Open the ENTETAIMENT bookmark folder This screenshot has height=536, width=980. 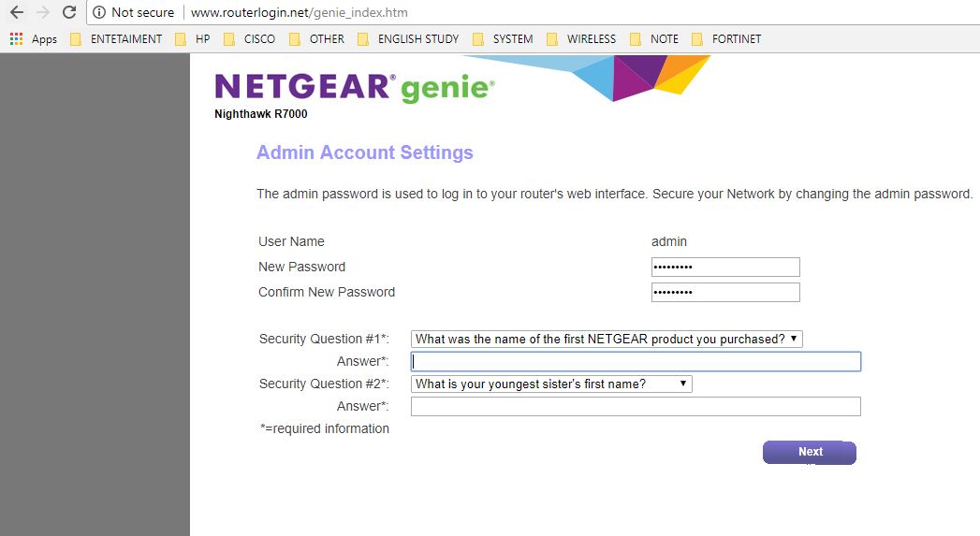tap(116, 38)
